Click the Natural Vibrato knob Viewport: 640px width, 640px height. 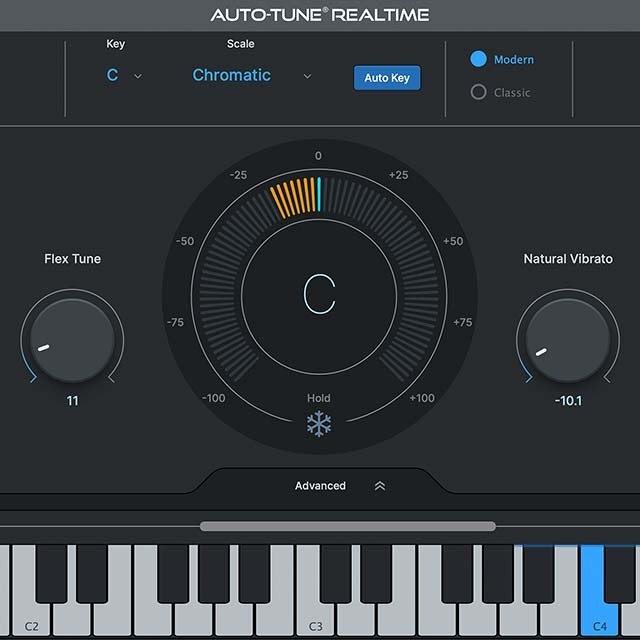click(567, 340)
